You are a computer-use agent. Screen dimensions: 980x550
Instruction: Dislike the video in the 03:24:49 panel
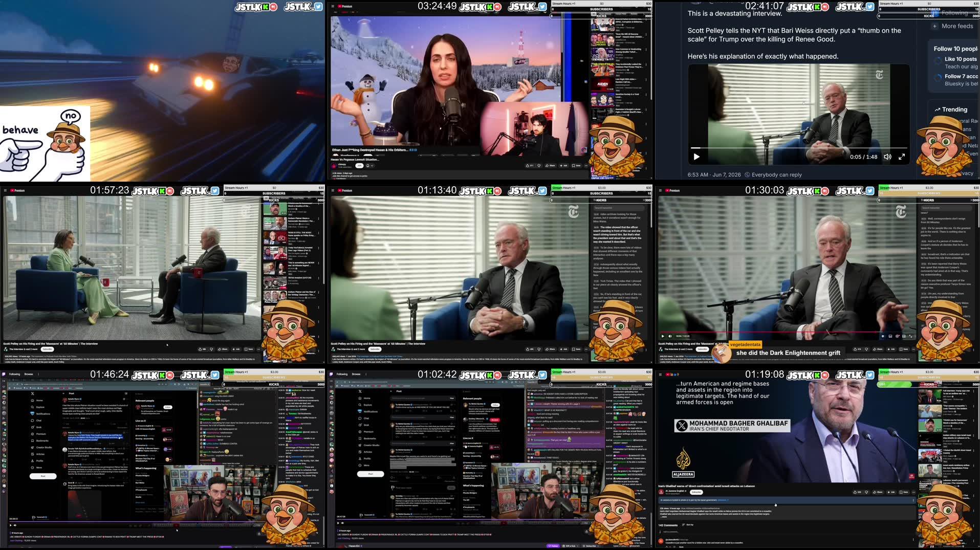point(539,166)
